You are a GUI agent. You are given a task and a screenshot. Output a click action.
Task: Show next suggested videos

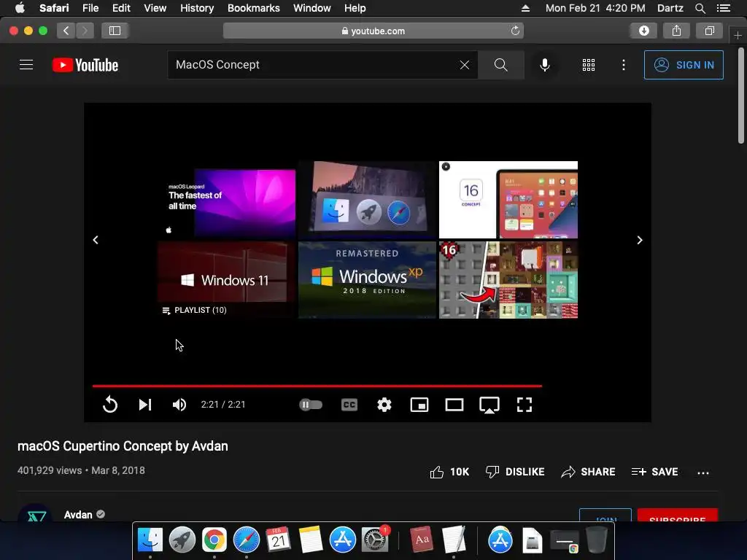639,240
